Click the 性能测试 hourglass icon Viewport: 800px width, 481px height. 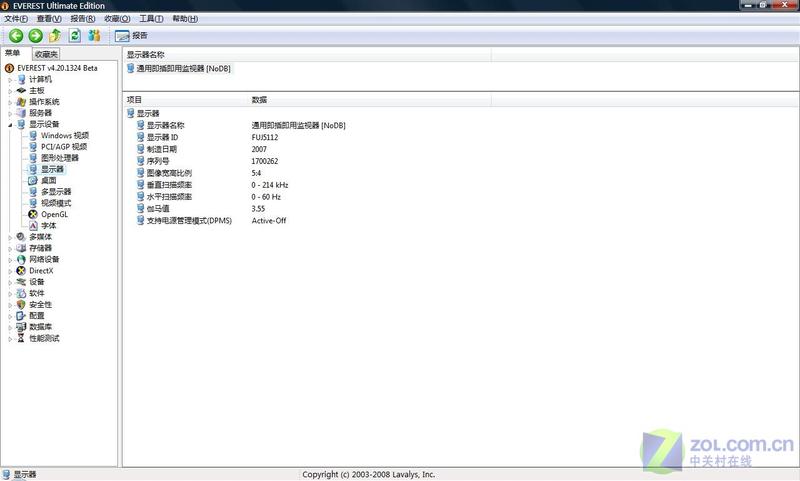pyautogui.click(x=21, y=338)
